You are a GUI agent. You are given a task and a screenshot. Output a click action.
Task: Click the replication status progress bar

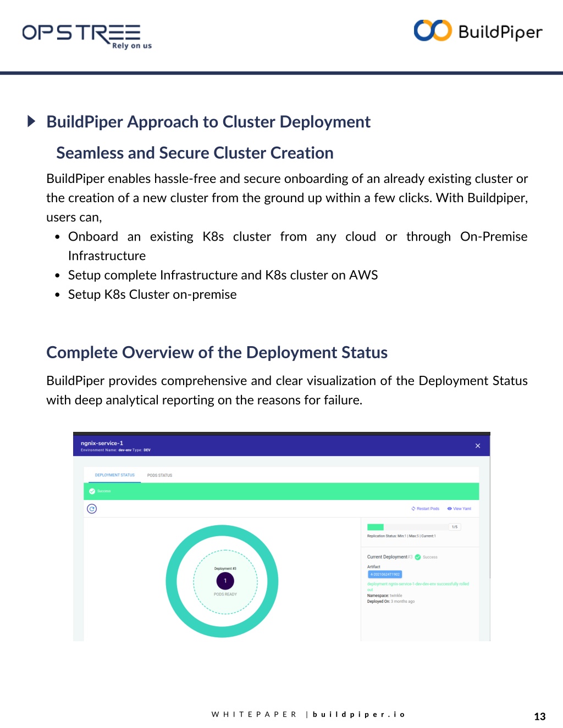click(407, 527)
